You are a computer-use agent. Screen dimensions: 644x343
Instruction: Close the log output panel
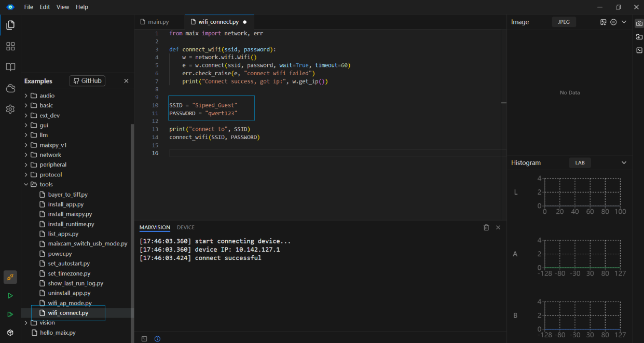tap(498, 227)
